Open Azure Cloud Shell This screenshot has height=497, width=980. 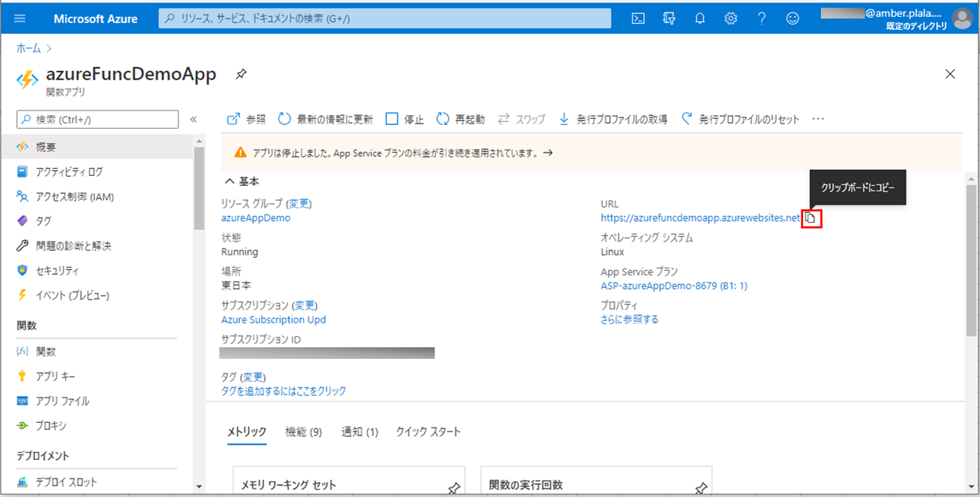637,18
